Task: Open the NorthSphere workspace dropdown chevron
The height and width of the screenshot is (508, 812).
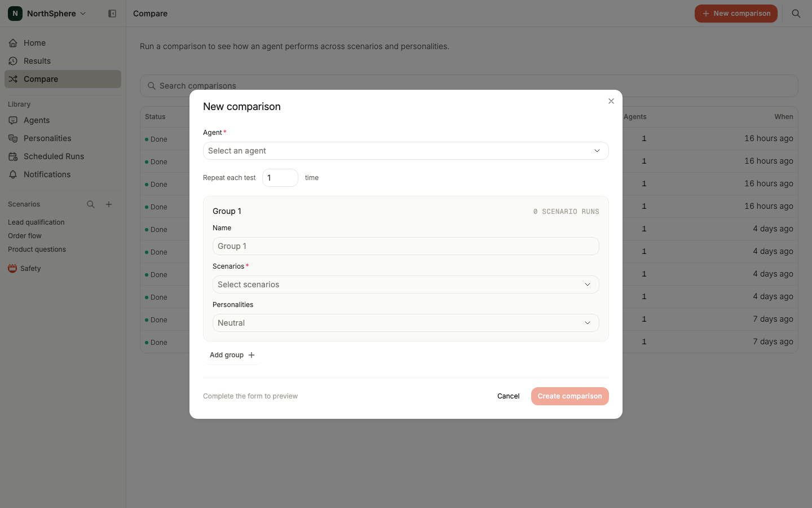Action: (x=83, y=14)
